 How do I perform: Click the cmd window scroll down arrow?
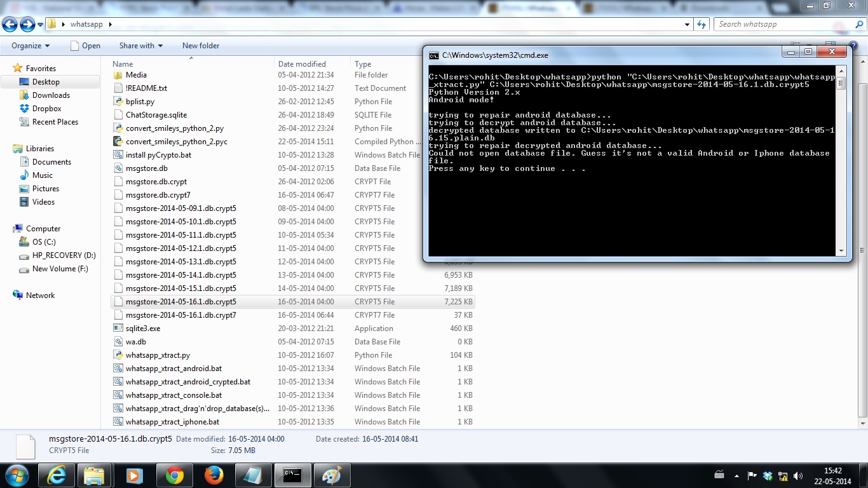pyautogui.click(x=841, y=251)
